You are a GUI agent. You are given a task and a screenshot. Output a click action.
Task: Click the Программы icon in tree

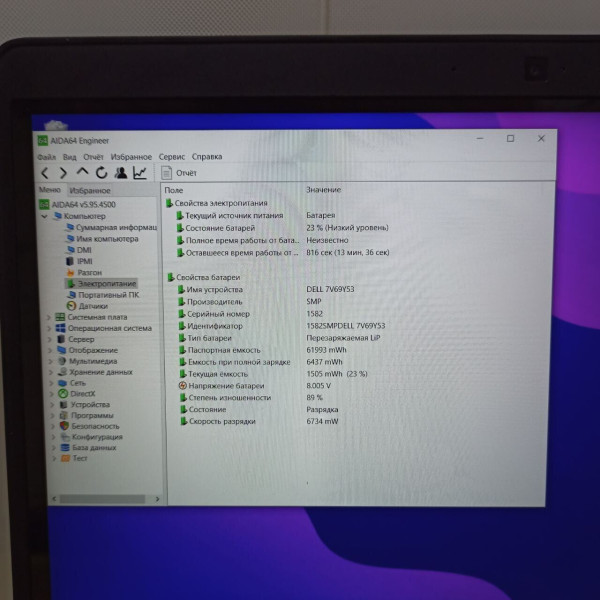64,415
